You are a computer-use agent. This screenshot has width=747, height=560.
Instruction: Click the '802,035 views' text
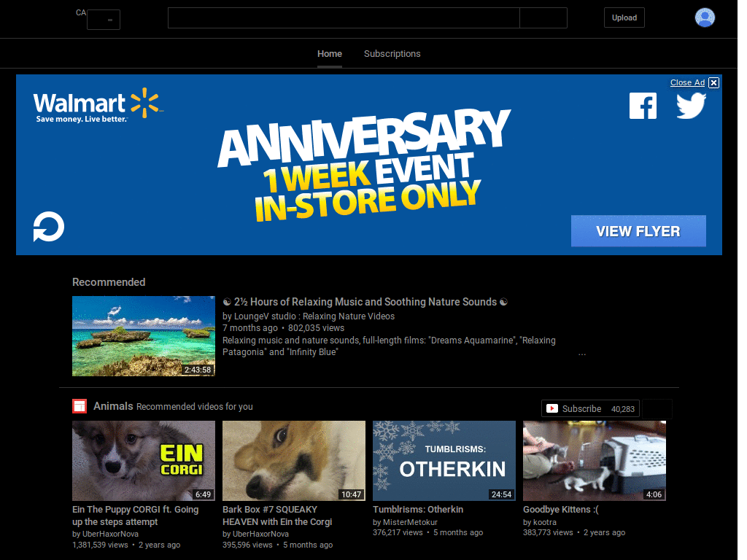pos(317,328)
